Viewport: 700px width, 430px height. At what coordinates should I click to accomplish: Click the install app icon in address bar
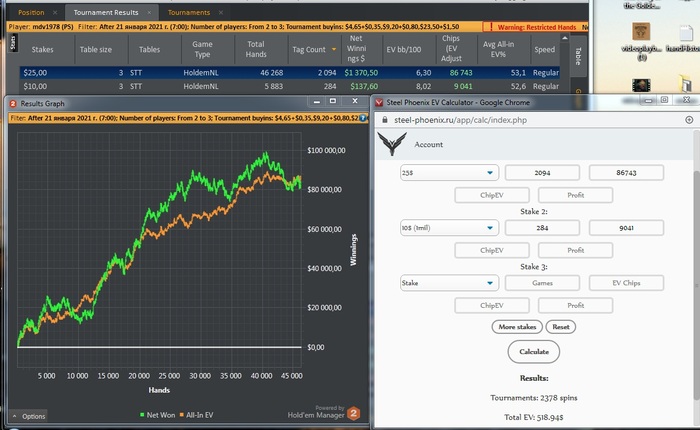coord(689,120)
